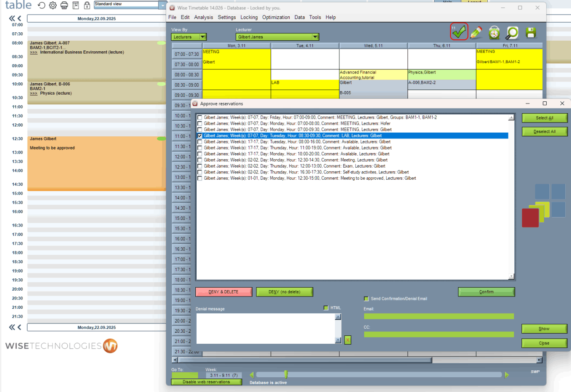Click the DENY & DELETE button
Screen dimensions: 571x392
(x=224, y=292)
